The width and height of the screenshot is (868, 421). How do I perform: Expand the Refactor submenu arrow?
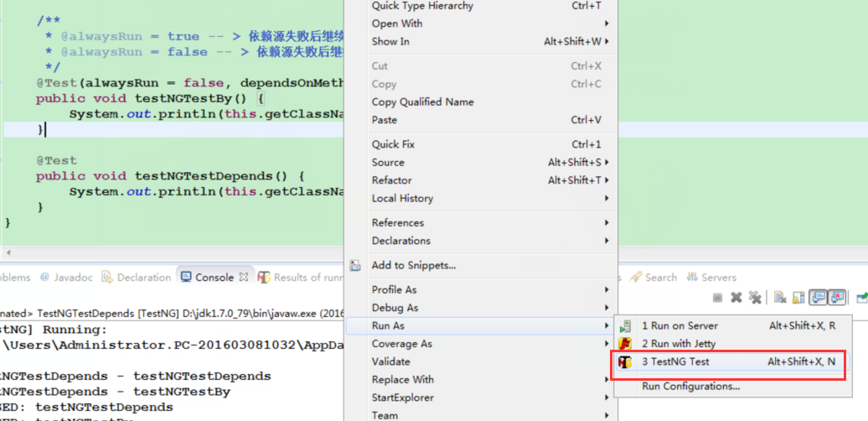coord(607,180)
